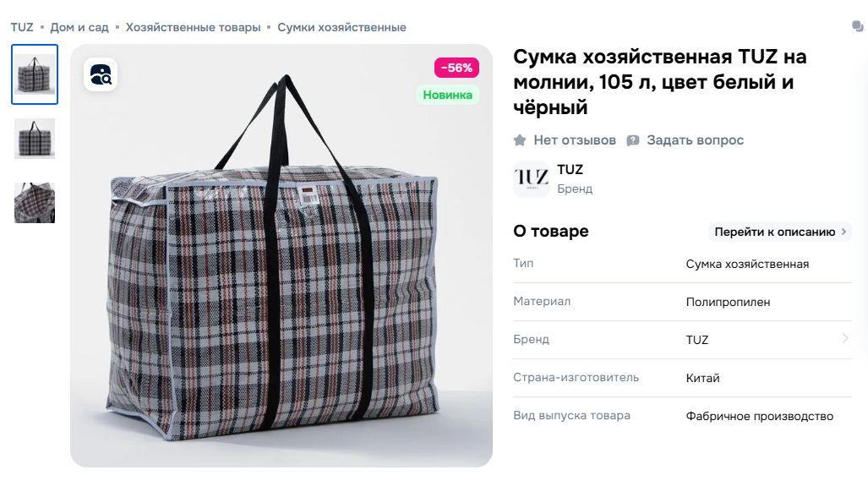The height and width of the screenshot is (481, 868).
Task: Open Хозяйственные товары breadcrumb category
Action: coord(193,27)
